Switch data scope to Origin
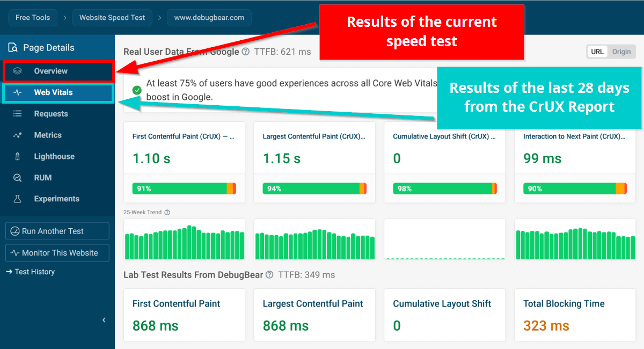644x349 pixels. coord(621,52)
